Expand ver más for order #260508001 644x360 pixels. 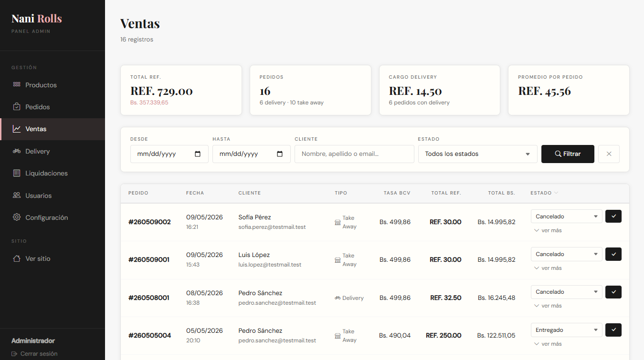pos(548,306)
